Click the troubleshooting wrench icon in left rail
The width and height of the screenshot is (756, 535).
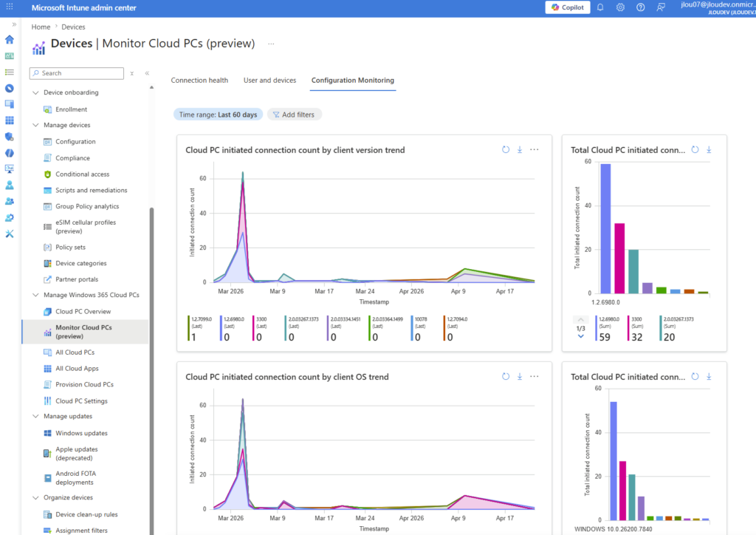pos(10,234)
